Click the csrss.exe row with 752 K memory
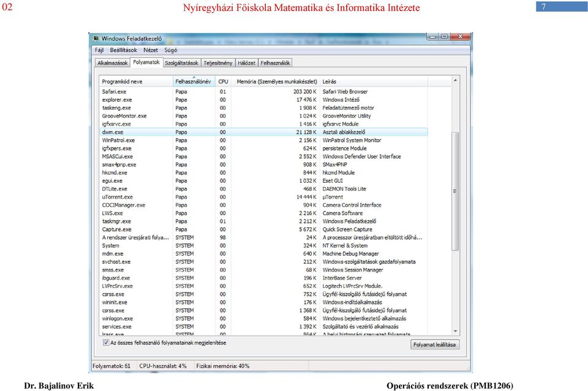This screenshot has width=588, height=391. (x=263, y=294)
